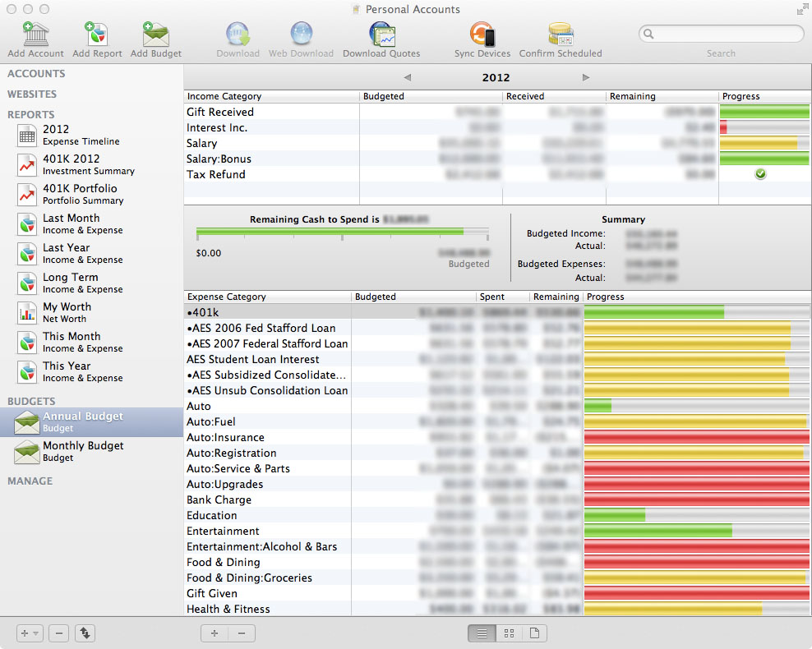Open the My Worth Net Worth report

tap(67, 312)
